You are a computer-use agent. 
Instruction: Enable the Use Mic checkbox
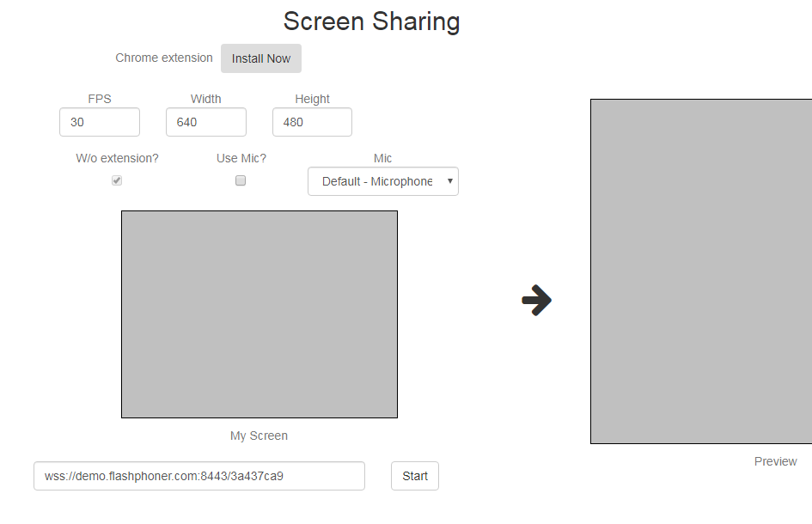241,180
